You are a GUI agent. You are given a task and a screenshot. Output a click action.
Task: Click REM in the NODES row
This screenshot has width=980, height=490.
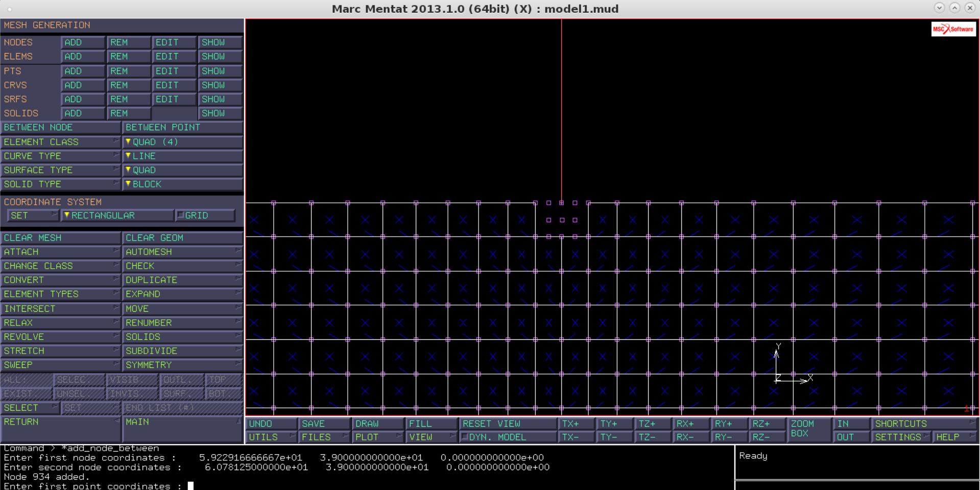click(129, 42)
